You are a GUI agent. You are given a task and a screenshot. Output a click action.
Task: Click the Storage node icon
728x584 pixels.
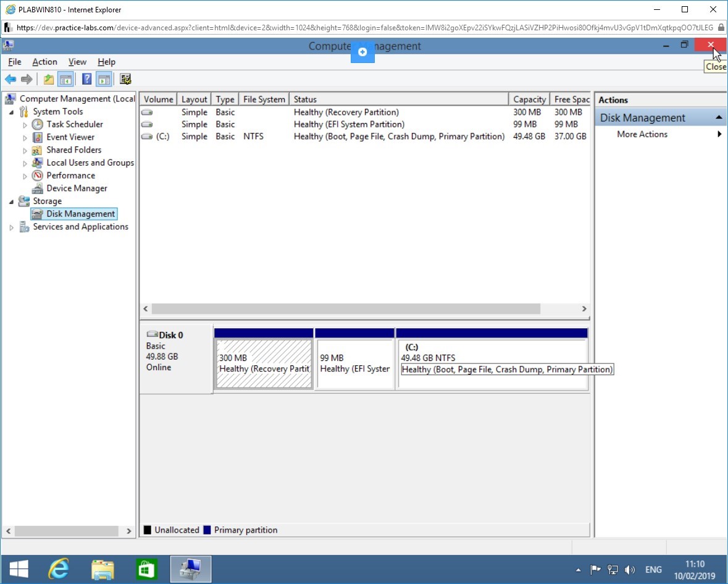click(23, 201)
